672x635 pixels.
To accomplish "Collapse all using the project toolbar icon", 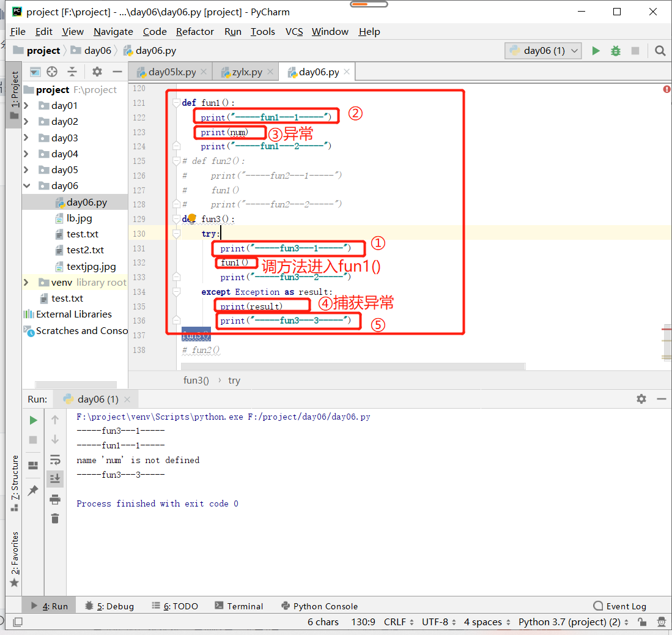I will click(72, 72).
